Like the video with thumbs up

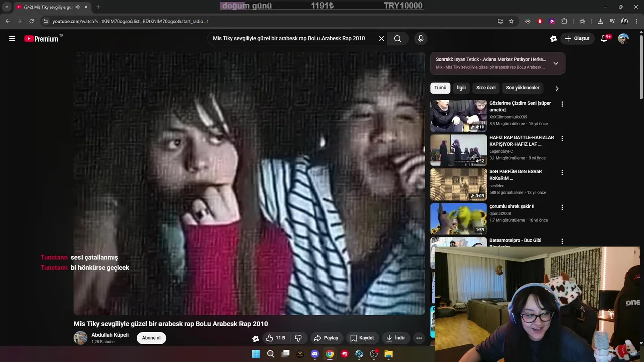coord(276,338)
